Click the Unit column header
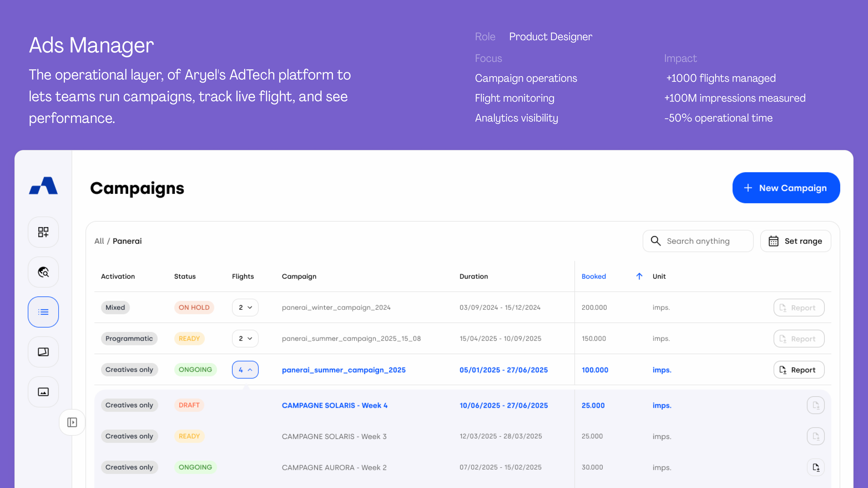Viewport: 868px width, 488px height. click(x=659, y=276)
